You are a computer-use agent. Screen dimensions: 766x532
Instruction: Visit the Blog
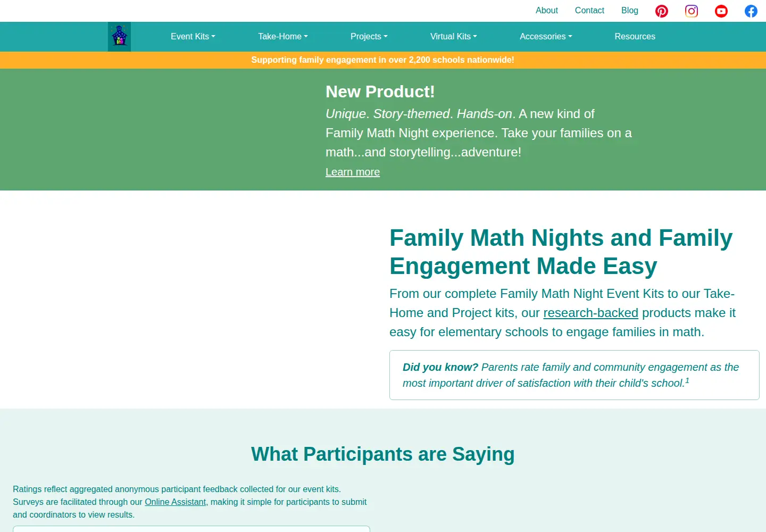pyautogui.click(x=630, y=11)
